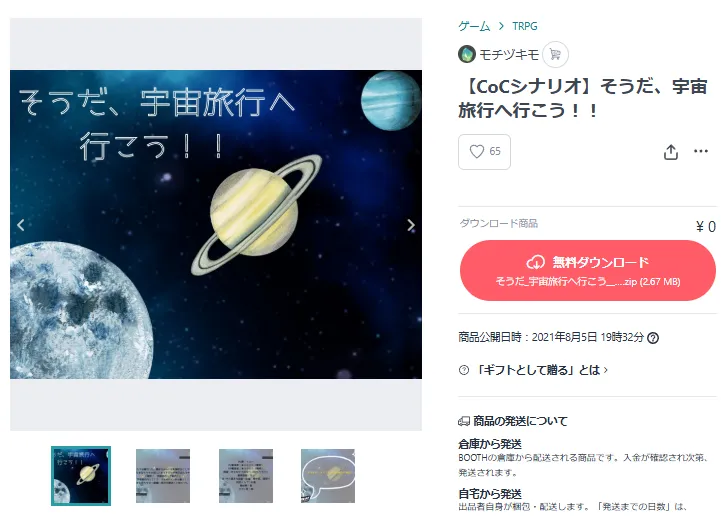Click the モチヅキモ shop avatar icon
The width and height of the screenshot is (721, 516).
click(x=467, y=54)
